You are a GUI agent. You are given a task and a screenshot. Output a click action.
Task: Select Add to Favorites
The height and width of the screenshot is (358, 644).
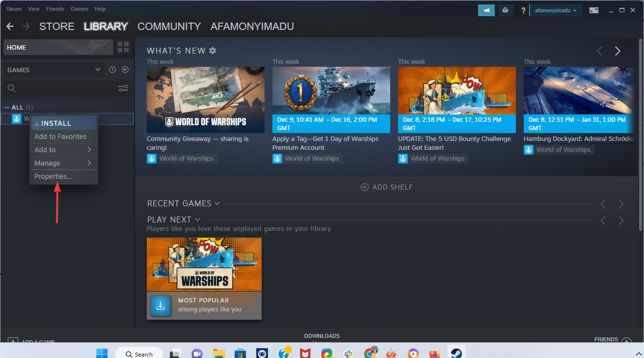coord(63,137)
